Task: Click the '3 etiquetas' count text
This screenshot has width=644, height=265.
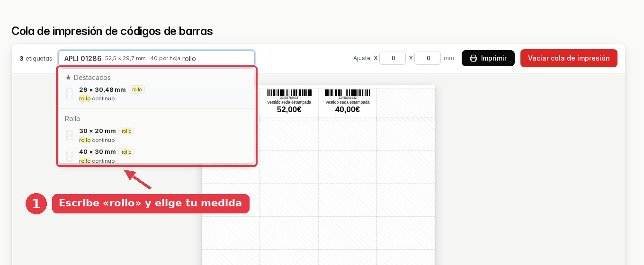Action: pyautogui.click(x=36, y=58)
